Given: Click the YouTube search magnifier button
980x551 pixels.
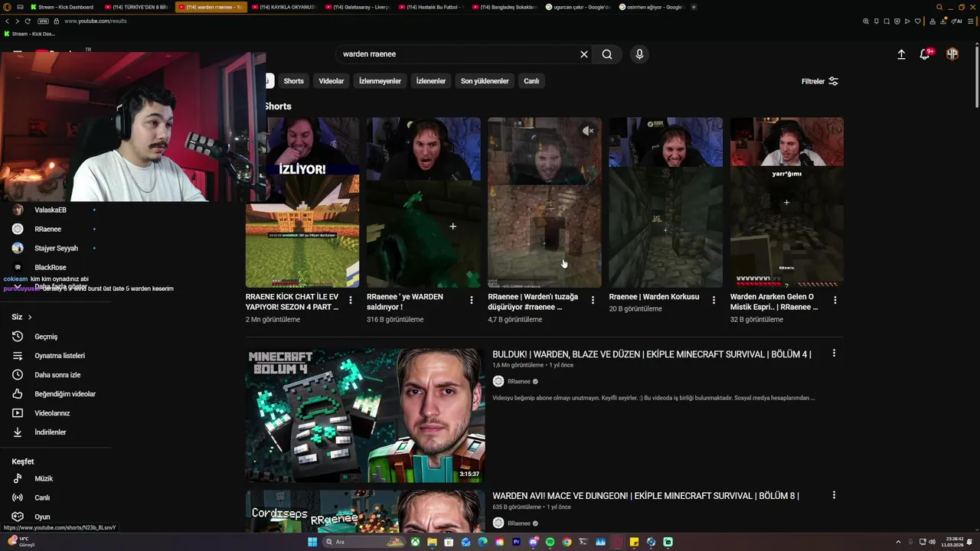Looking at the screenshot, I should click(607, 54).
